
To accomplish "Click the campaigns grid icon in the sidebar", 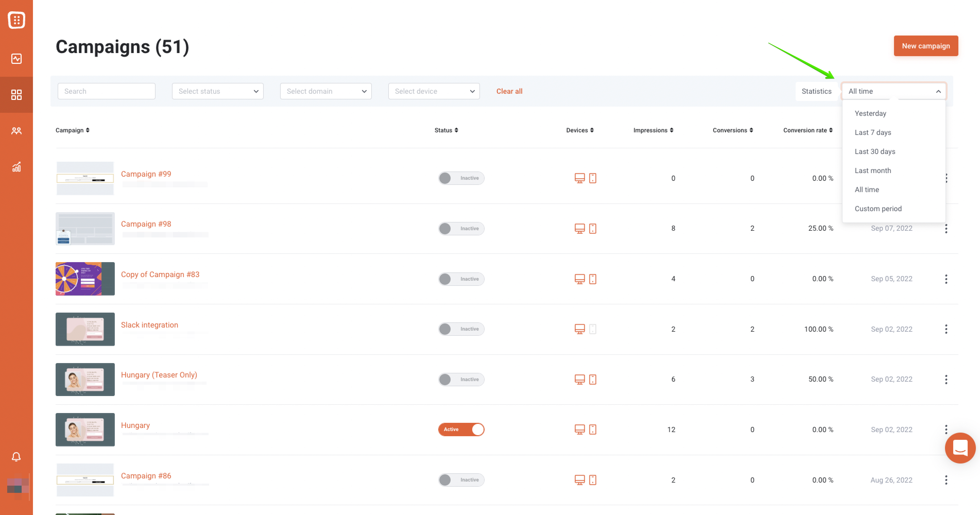I will [x=16, y=94].
